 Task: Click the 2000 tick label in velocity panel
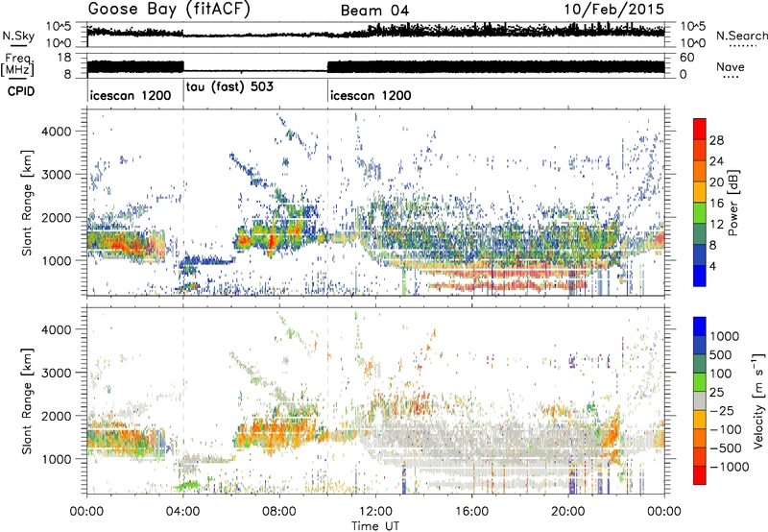tap(56, 416)
